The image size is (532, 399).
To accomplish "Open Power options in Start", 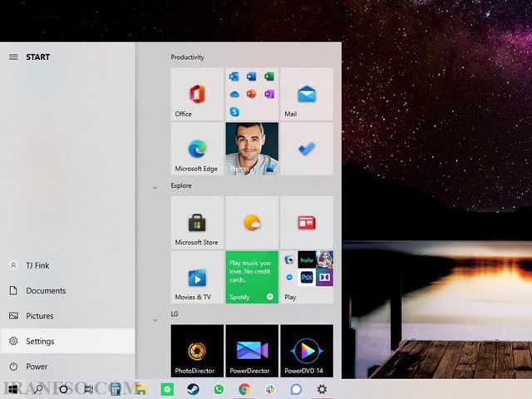I will (67, 367).
